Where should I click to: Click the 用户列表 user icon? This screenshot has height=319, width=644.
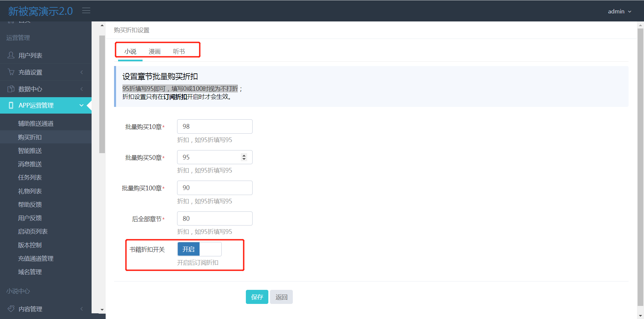pos(11,55)
